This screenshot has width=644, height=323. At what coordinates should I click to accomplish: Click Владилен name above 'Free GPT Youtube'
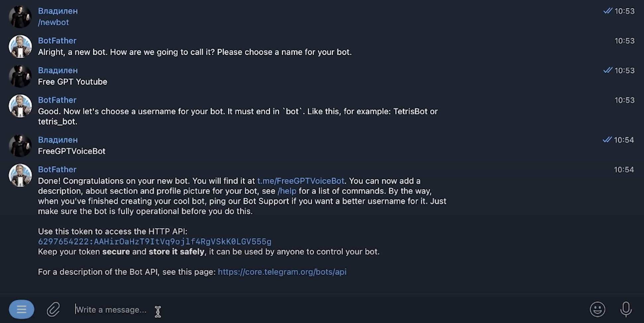(x=58, y=70)
